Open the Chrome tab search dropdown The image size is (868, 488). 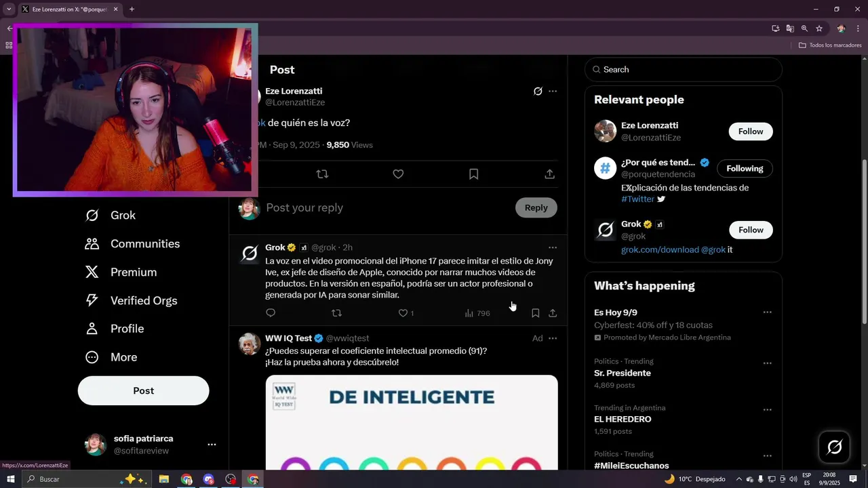click(x=9, y=9)
